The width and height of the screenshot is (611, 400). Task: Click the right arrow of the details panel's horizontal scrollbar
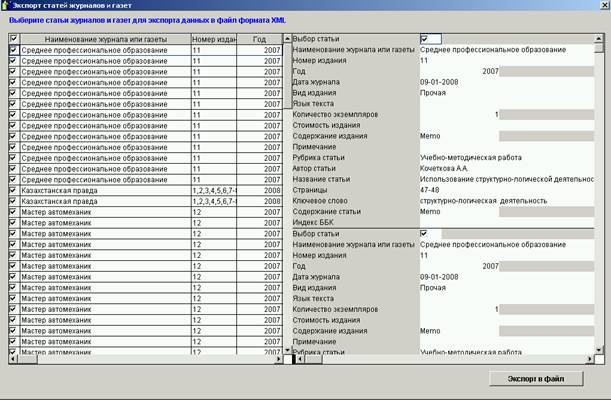590,359
